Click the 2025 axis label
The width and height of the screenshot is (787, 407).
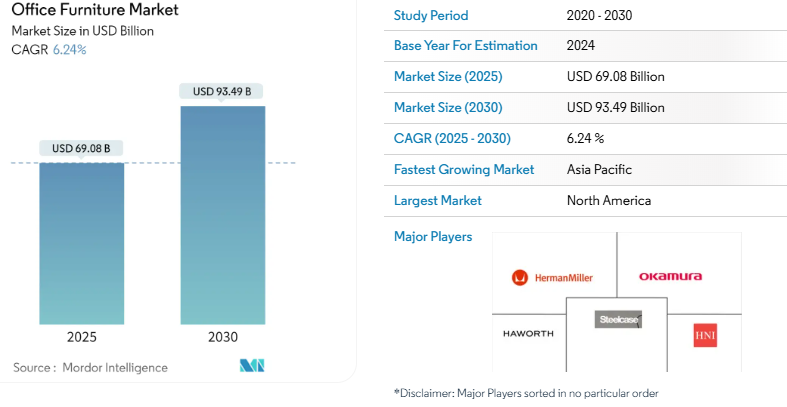pyautogui.click(x=81, y=337)
